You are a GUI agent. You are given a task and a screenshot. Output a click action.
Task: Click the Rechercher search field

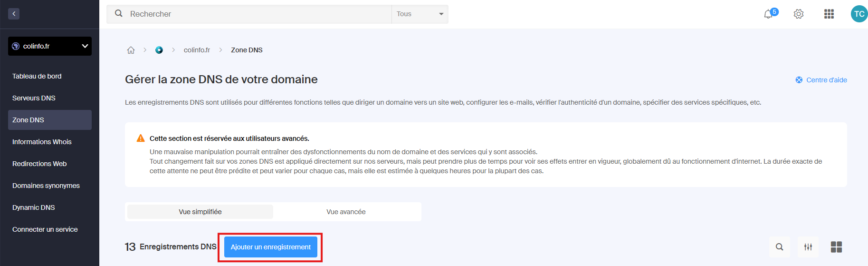(x=257, y=14)
